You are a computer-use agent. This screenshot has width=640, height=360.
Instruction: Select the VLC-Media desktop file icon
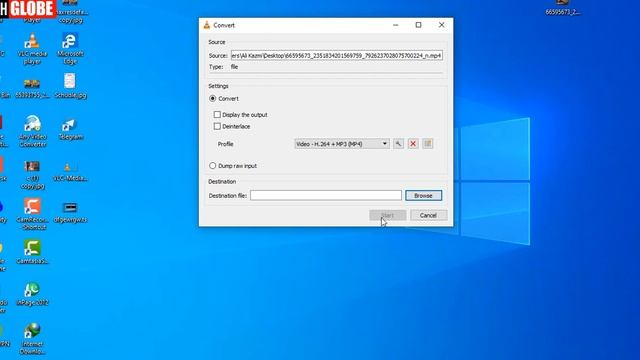coord(70,171)
